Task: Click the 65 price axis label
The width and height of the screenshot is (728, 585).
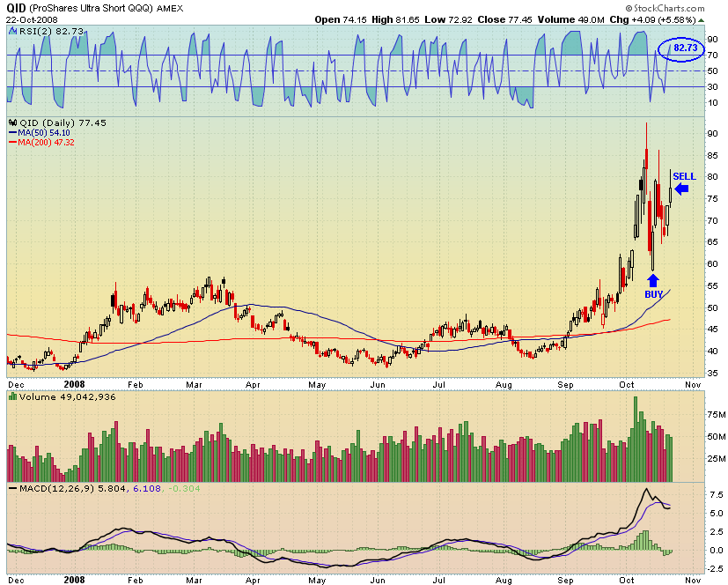Action: (x=712, y=242)
